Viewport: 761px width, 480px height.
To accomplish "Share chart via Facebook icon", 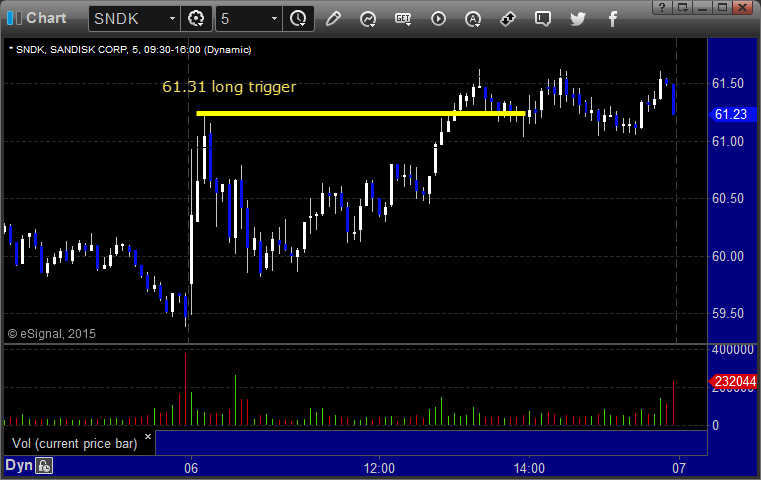I will point(612,19).
